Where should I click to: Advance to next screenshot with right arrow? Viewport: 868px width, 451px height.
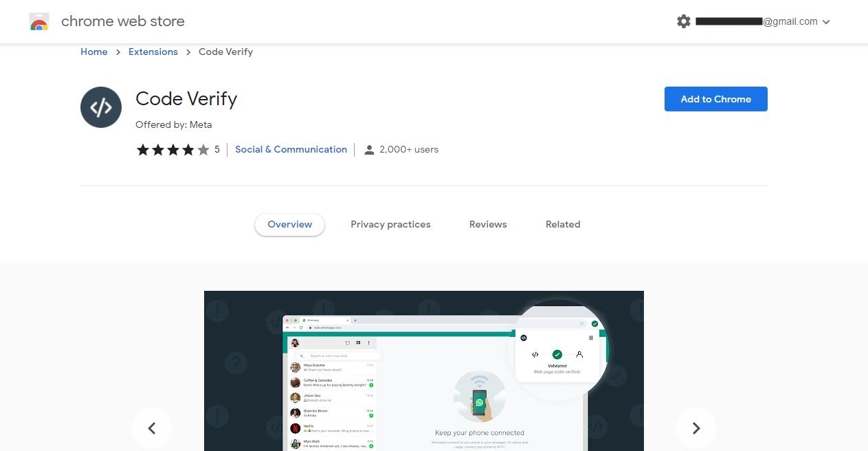pyautogui.click(x=696, y=428)
